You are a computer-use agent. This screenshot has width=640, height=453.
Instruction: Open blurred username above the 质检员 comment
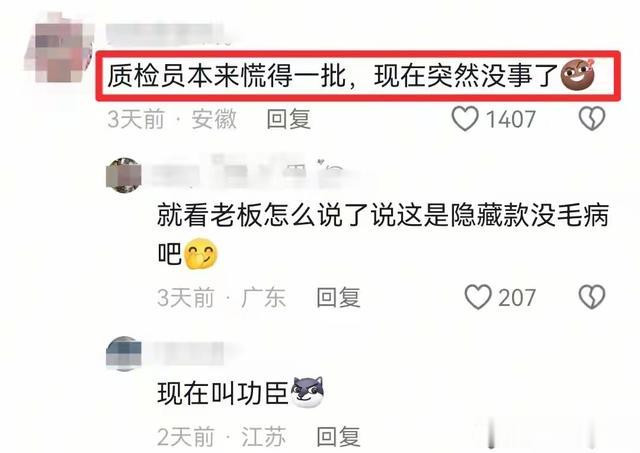click(167, 33)
